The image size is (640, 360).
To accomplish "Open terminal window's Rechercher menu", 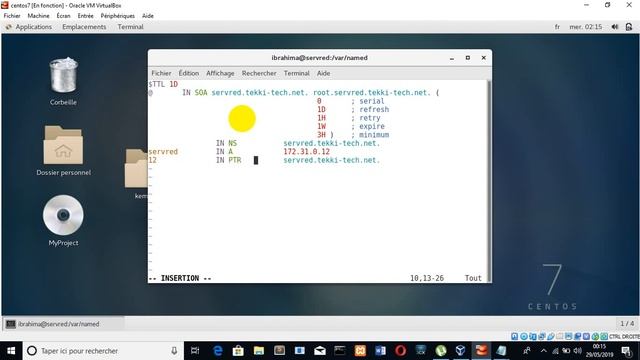I will 259,73.
